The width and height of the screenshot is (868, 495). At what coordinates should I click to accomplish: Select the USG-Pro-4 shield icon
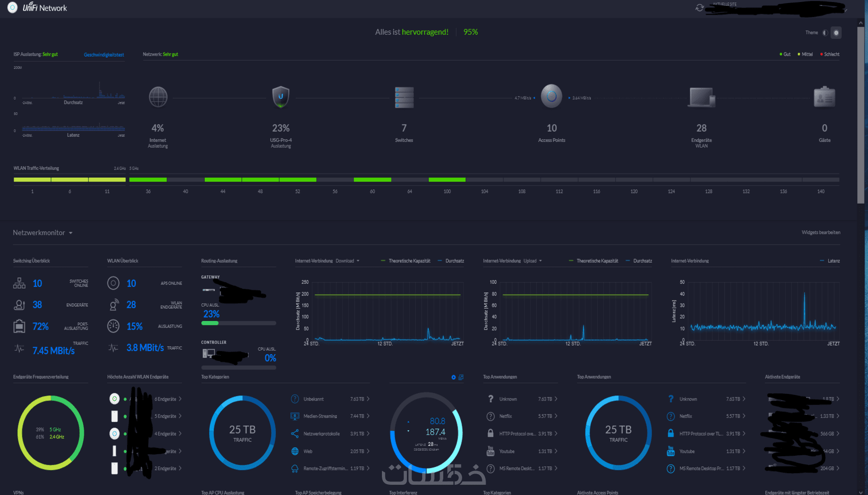point(281,97)
